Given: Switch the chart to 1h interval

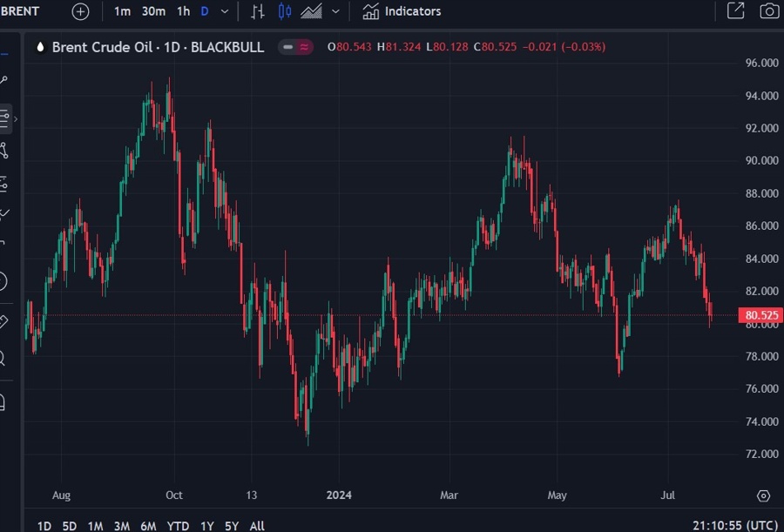Looking at the screenshot, I should [184, 11].
